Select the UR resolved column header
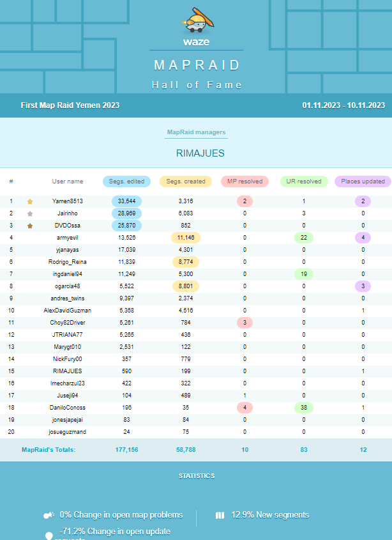This screenshot has width=392, height=540. pos(304,181)
